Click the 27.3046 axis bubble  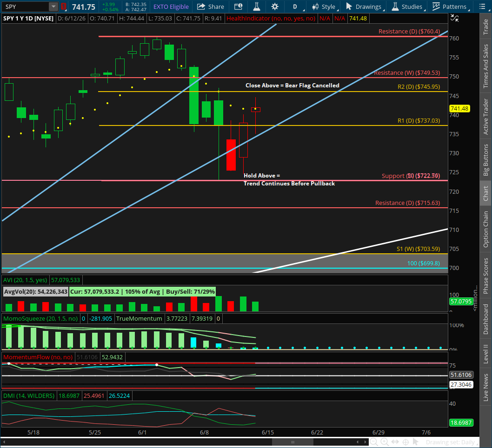461,384
